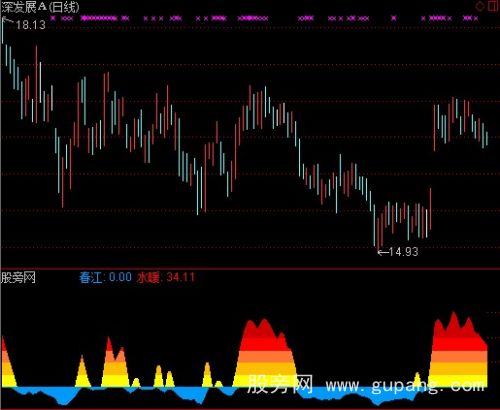
Task: Click the lone magenta x marker above 14.93 low
Action: click(x=394, y=18)
